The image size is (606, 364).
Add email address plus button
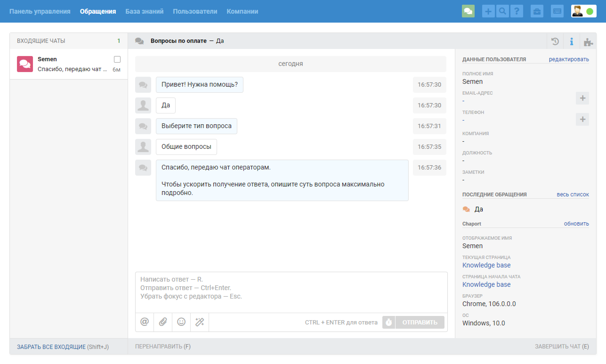pos(582,98)
